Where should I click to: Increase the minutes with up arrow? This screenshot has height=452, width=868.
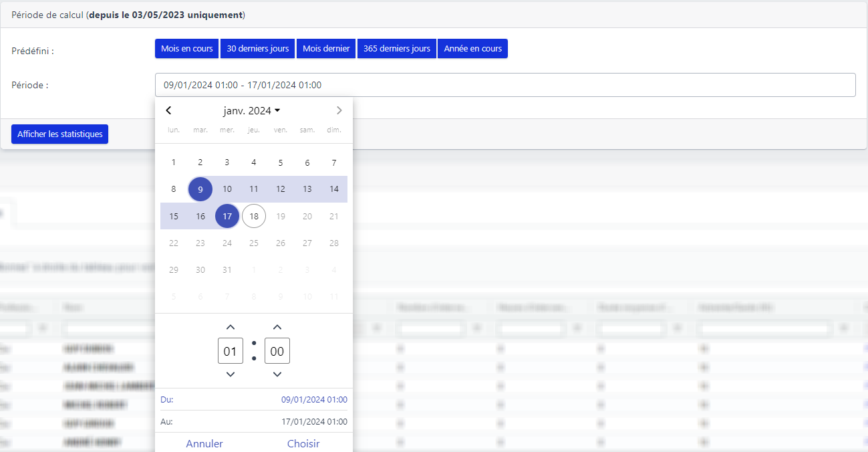277,327
